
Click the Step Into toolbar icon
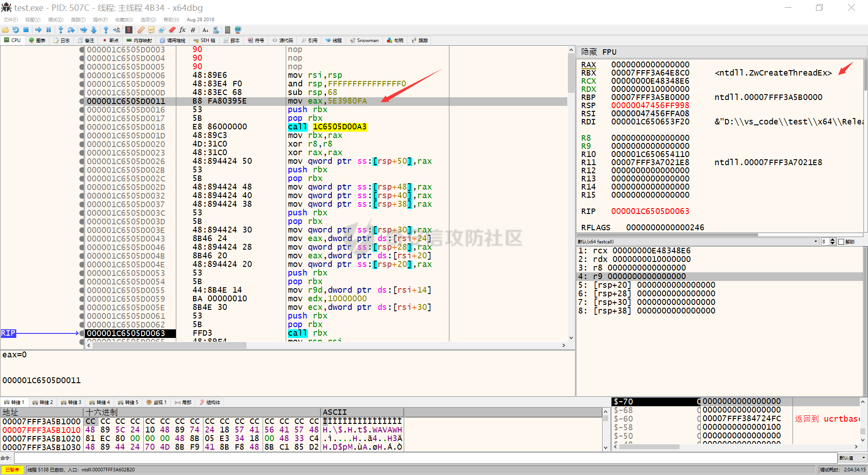click(x=61, y=30)
